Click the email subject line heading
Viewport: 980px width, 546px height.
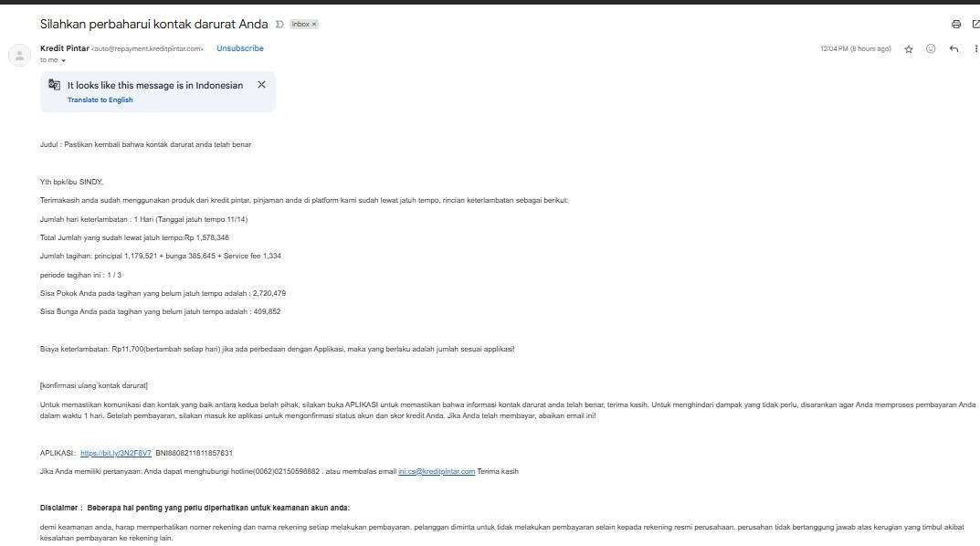[x=153, y=24]
